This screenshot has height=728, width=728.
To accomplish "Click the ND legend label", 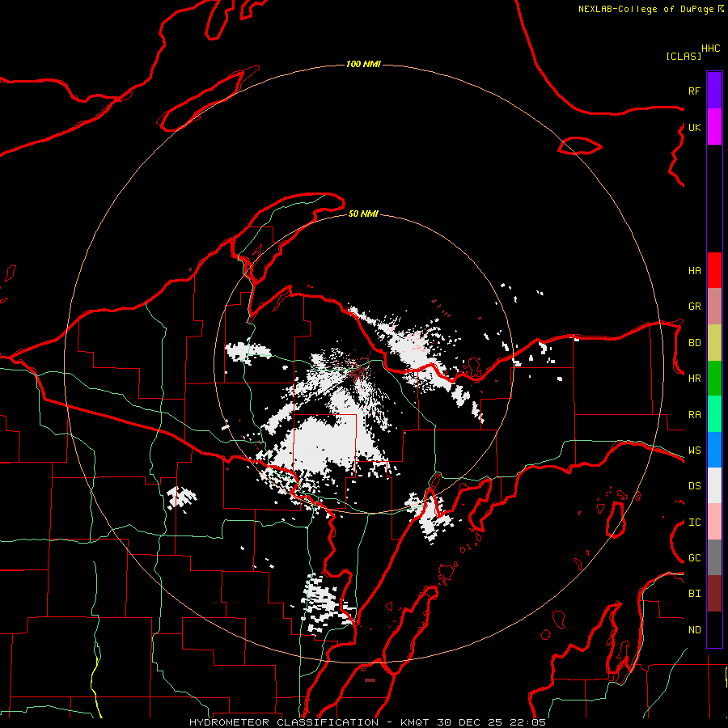I will (694, 629).
